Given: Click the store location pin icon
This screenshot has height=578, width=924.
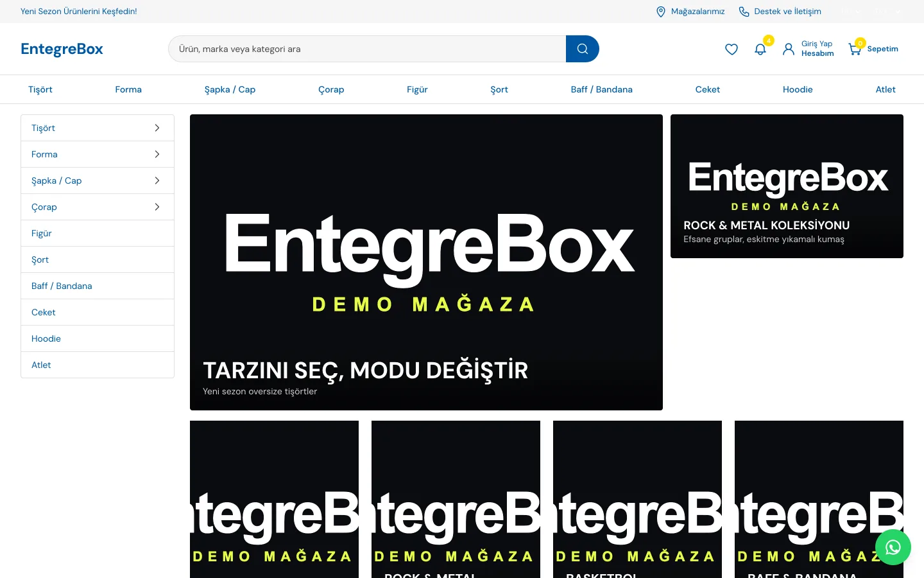Looking at the screenshot, I should 661,12.
